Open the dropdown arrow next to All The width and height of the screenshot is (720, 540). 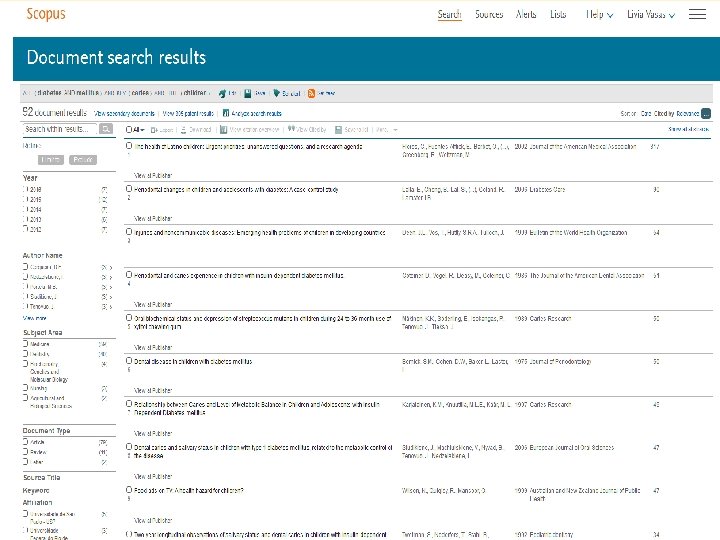point(142,130)
